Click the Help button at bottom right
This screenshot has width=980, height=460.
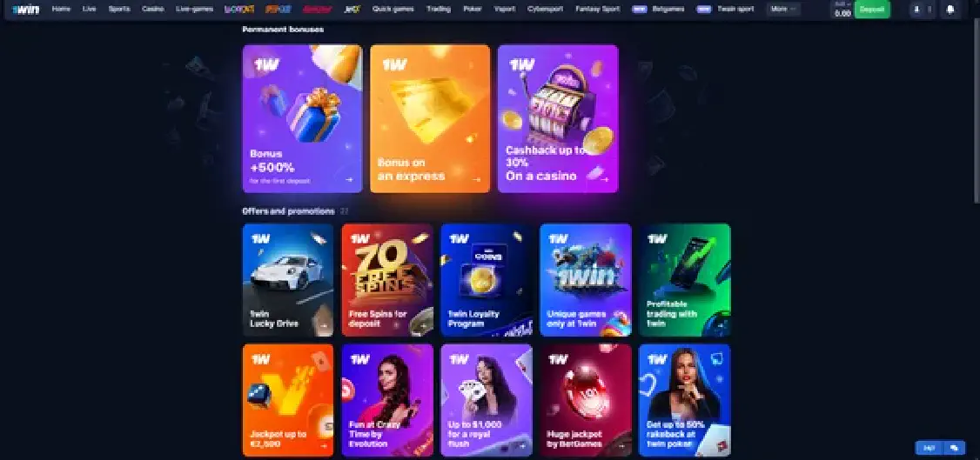(930, 448)
